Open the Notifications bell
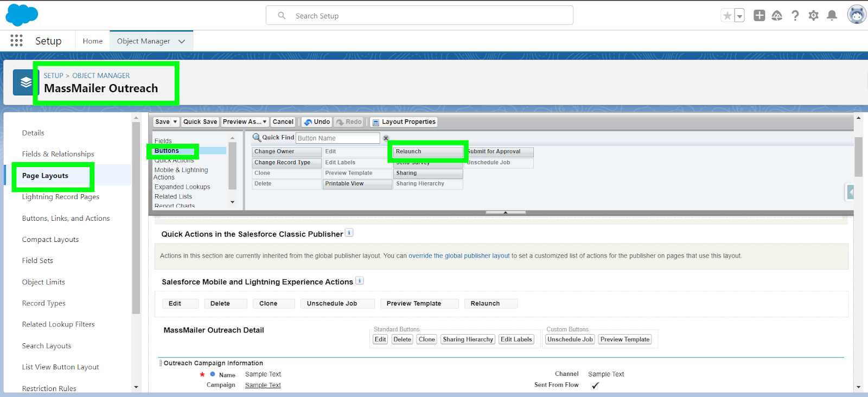Screen dimensions: 868x397 [832, 16]
